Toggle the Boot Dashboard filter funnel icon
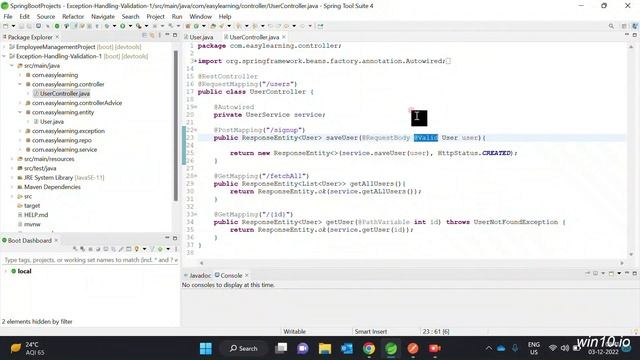The width and height of the screenshot is (640, 360). point(152,249)
